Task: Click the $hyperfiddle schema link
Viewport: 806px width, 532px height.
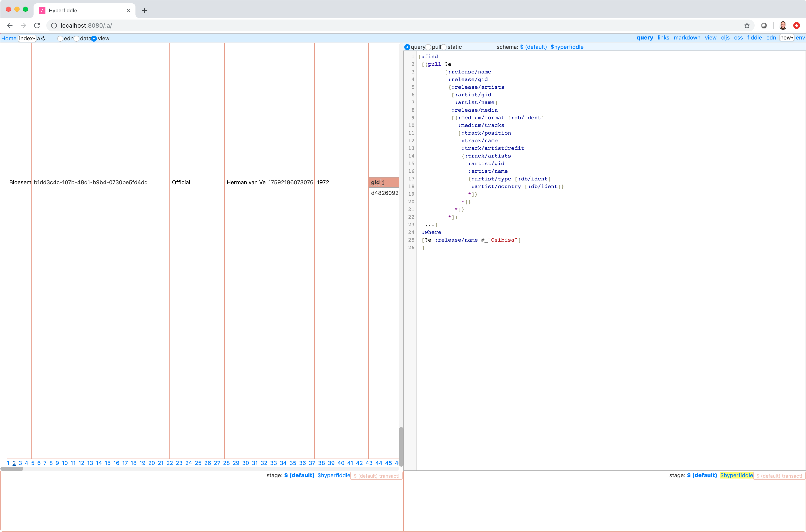Action: click(567, 47)
